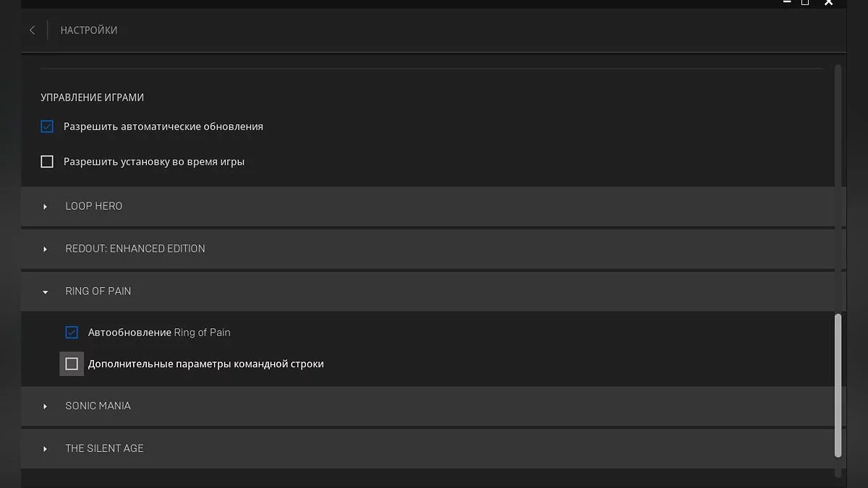The height and width of the screenshot is (488, 868).
Task: Enable additional command line arguments checkbox
Action: coord(72,364)
